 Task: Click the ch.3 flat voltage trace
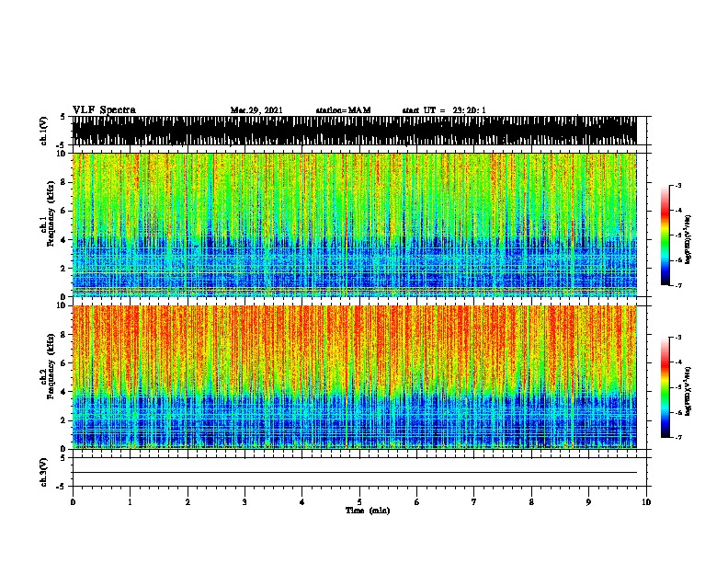pos(354,473)
